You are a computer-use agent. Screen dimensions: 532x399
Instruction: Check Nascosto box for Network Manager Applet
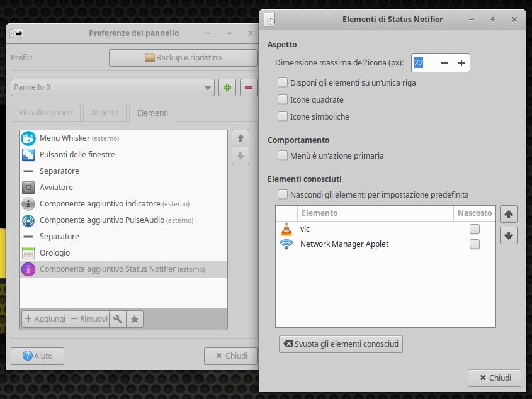[475, 244]
